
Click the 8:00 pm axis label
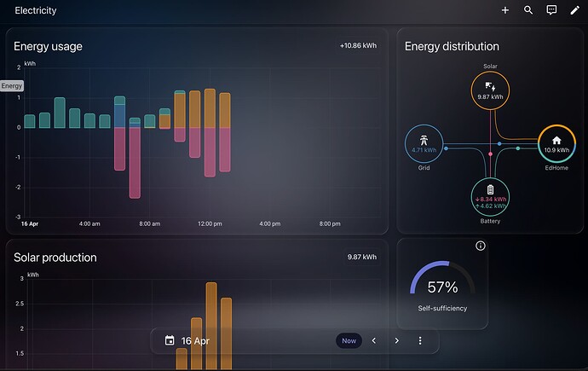330,224
